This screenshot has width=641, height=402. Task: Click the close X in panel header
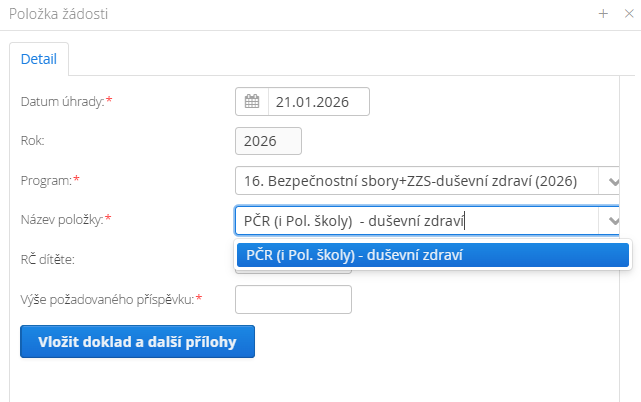[628, 14]
